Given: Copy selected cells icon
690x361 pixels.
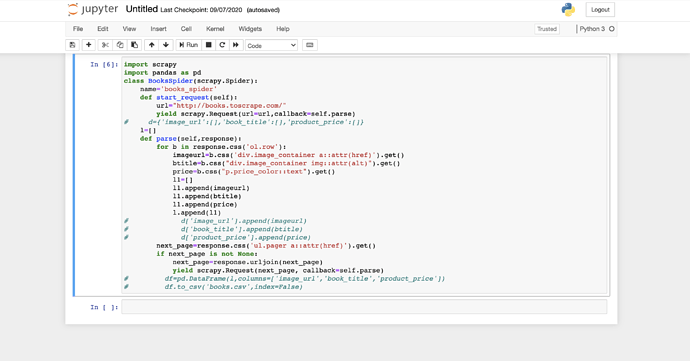Looking at the screenshot, I should [120, 45].
